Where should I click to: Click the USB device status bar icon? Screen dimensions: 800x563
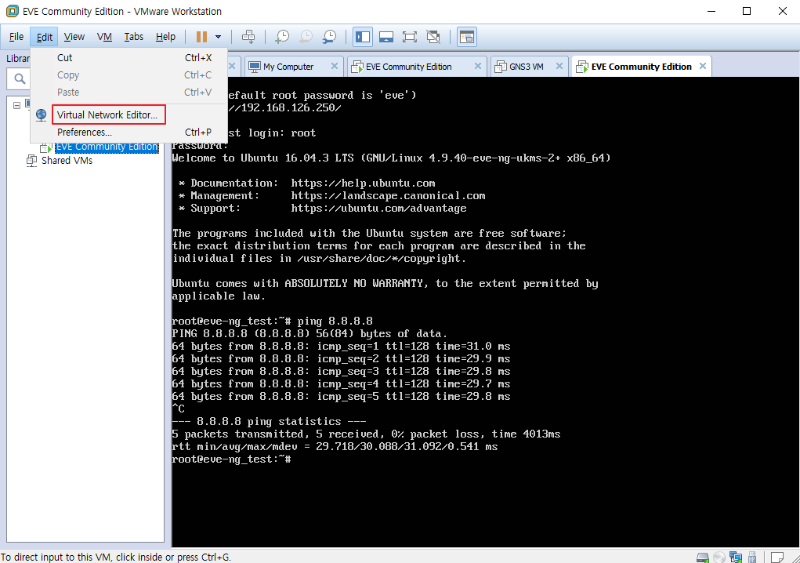tap(751, 556)
